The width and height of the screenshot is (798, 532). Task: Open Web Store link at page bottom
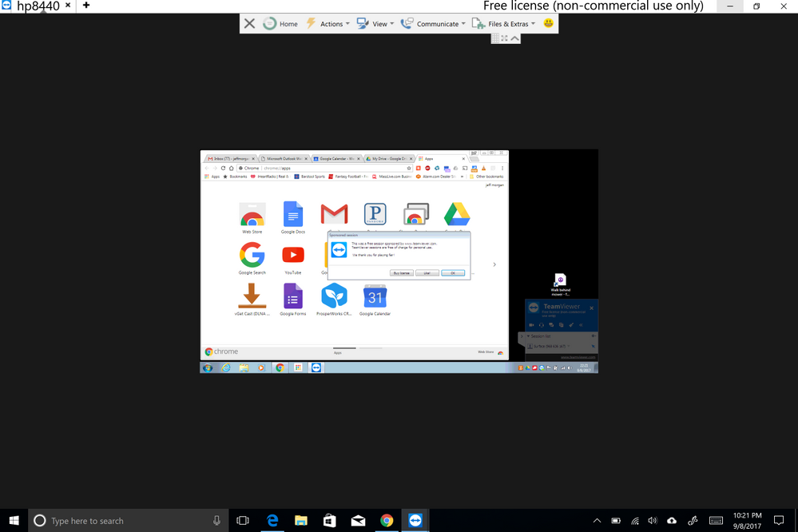pyautogui.click(x=490, y=352)
